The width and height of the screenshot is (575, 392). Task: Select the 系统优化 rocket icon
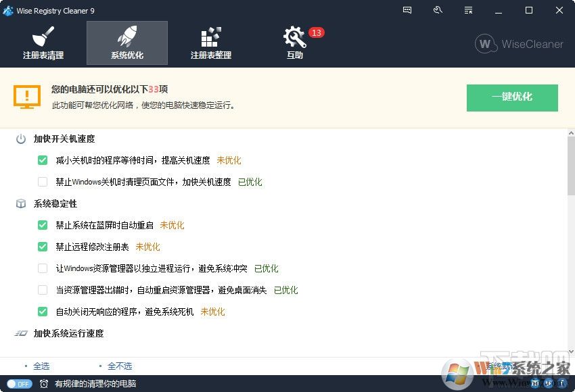127,43
